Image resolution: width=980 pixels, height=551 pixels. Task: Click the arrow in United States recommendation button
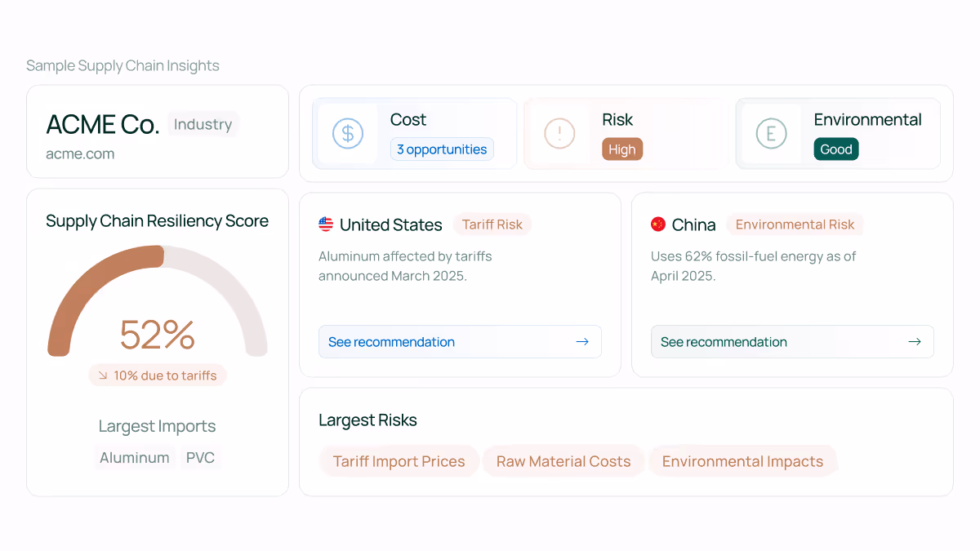tap(582, 342)
